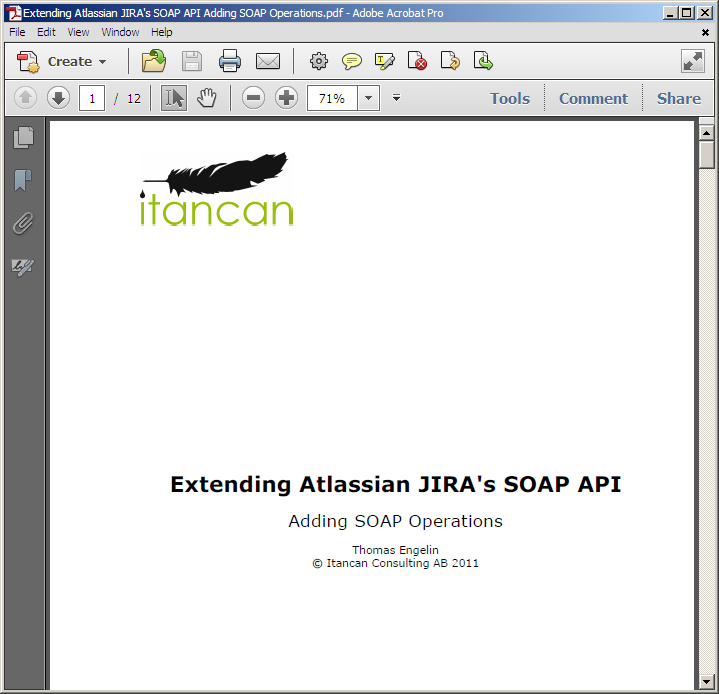Choose the Select text cursor tool
Screen dimensions: 719x694
pos(174,98)
